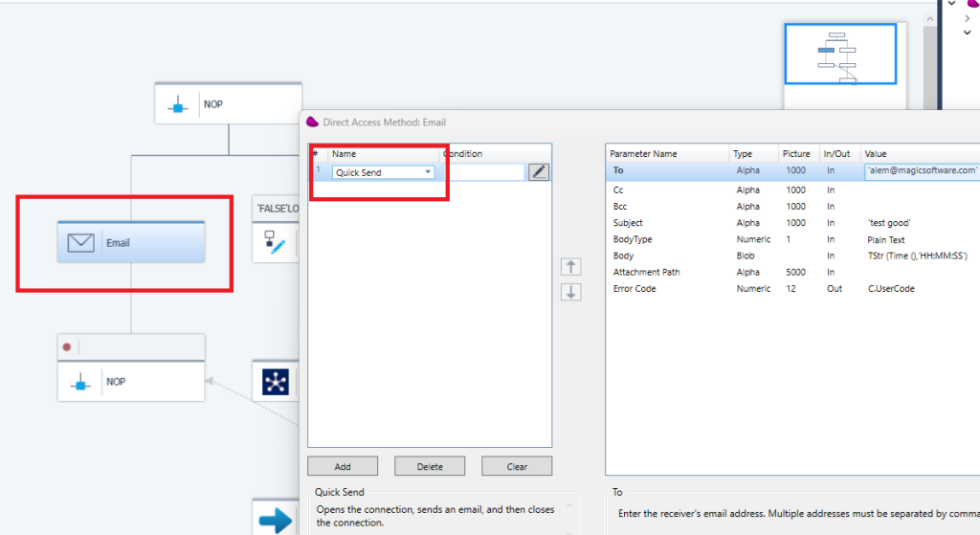Viewport: 980px width, 535px height.
Task: Click the To value email address field
Action: click(x=921, y=170)
